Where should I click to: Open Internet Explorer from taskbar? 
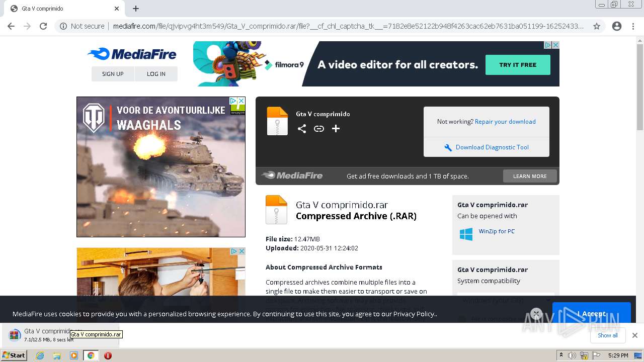tap(40, 355)
